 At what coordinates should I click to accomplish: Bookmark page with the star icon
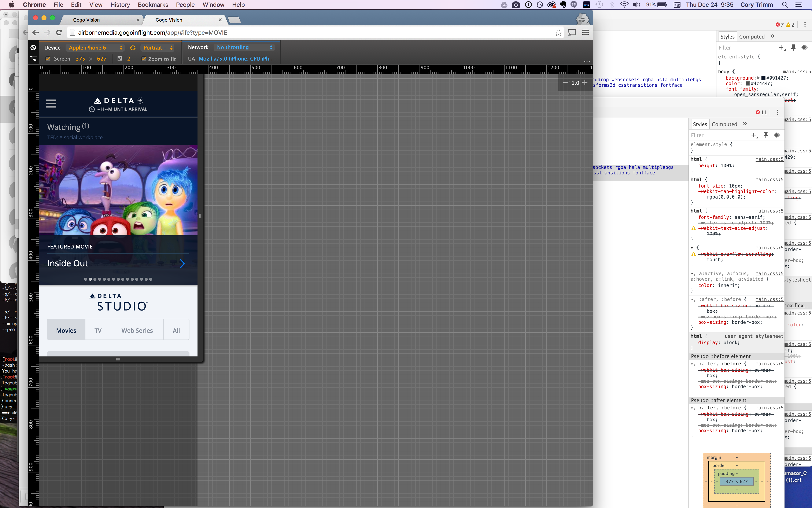558,33
